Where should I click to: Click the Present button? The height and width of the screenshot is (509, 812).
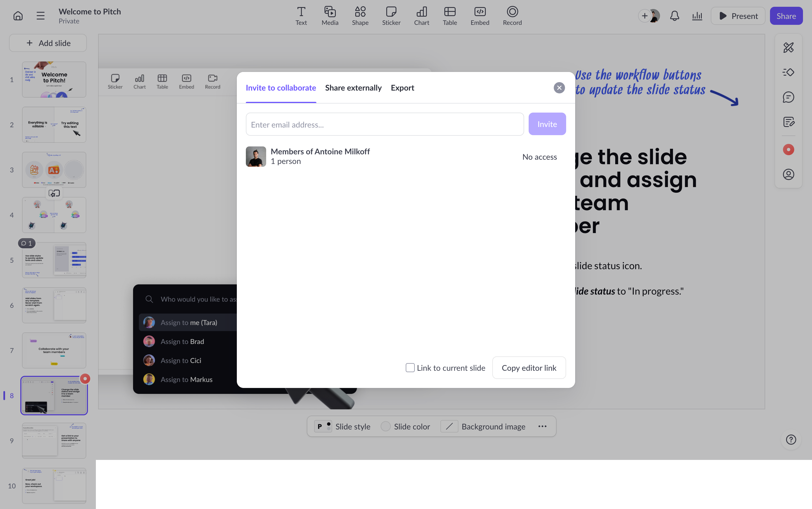[738, 16]
